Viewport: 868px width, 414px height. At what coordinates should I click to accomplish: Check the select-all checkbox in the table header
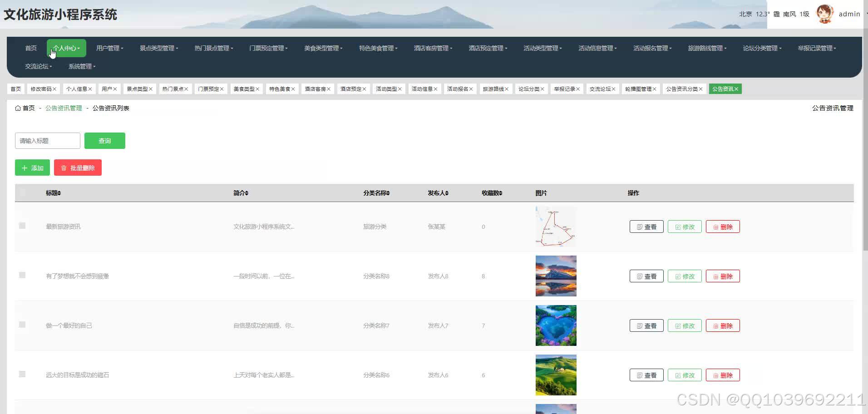pos(22,192)
